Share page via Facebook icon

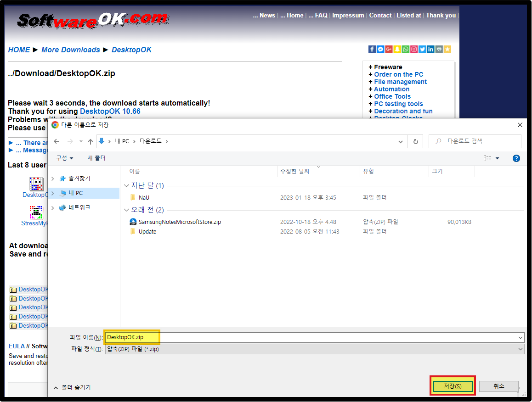pyautogui.click(x=372, y=49)
